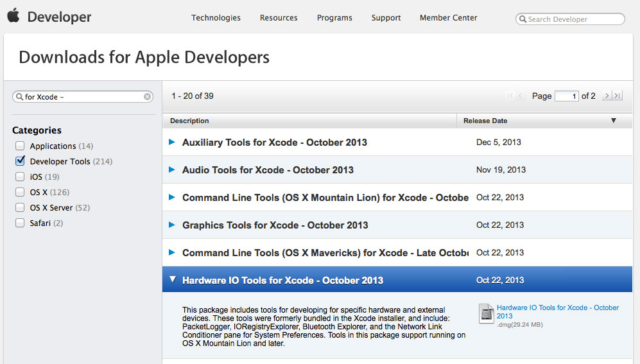Viewport: 640px width, 364px height.
Task: Go to first page arrow
Action: click(x=510, y=96)
